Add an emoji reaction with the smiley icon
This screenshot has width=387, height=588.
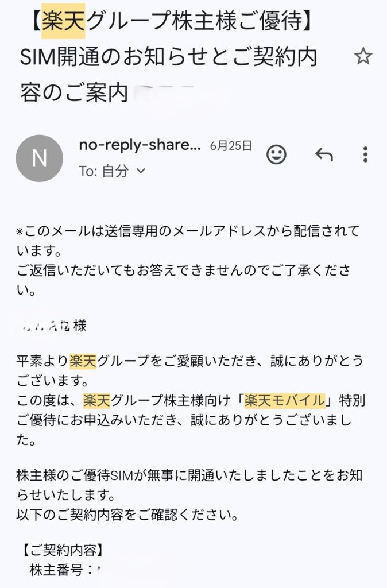[276, 154]
